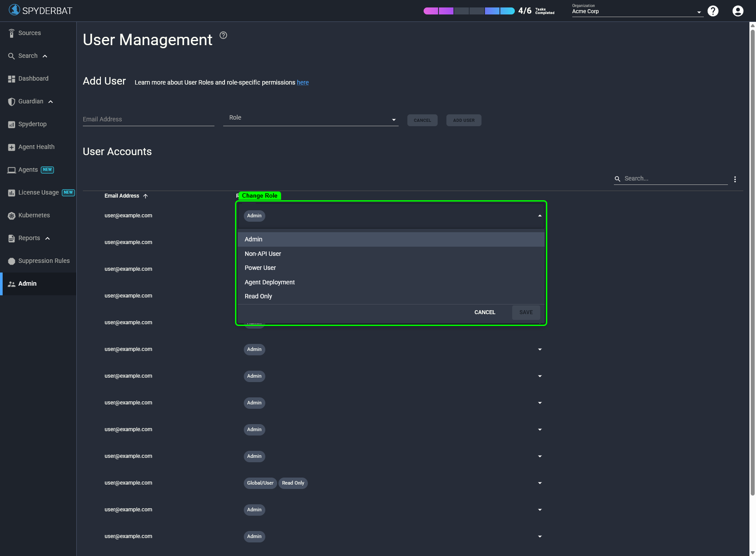Click the search icon in User Accounts
The width and height of the screenshot is (756, 556).
click(x=617, y=178)
